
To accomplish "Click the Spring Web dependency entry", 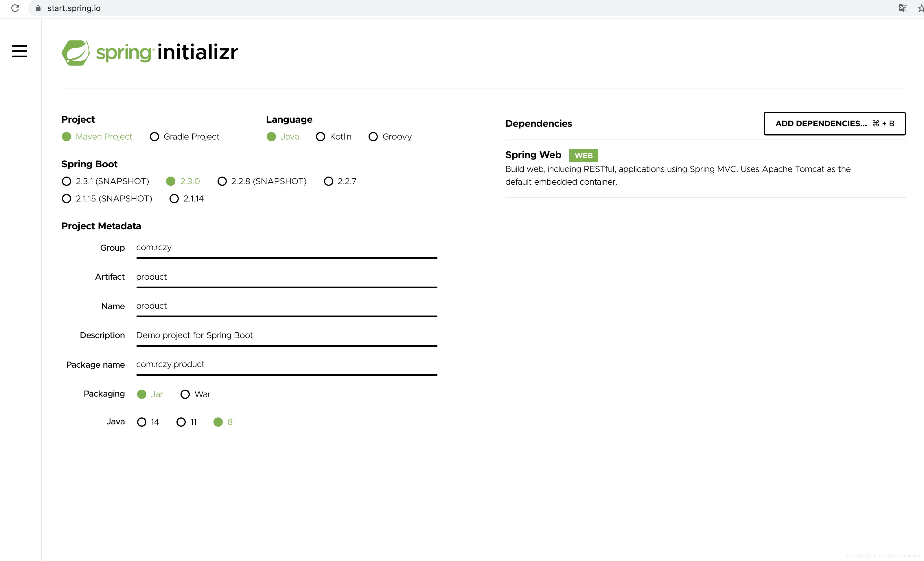I will coord(705,168).
